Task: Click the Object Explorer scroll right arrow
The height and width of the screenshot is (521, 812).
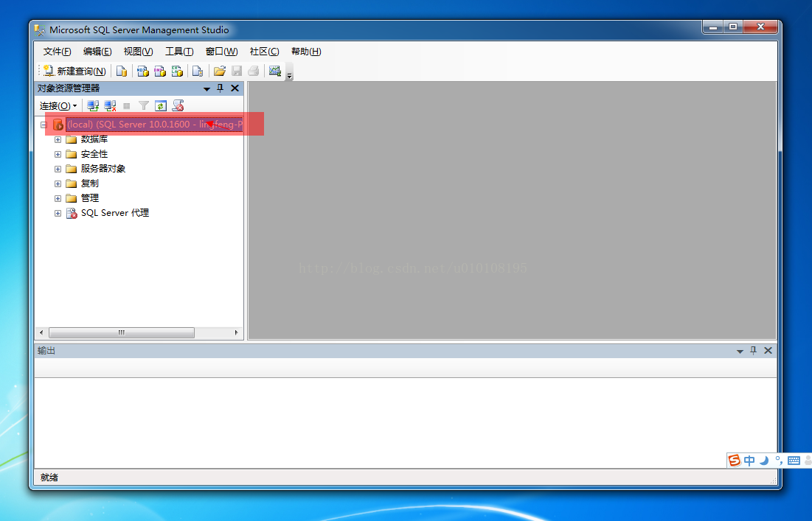Action: point(237,332)
